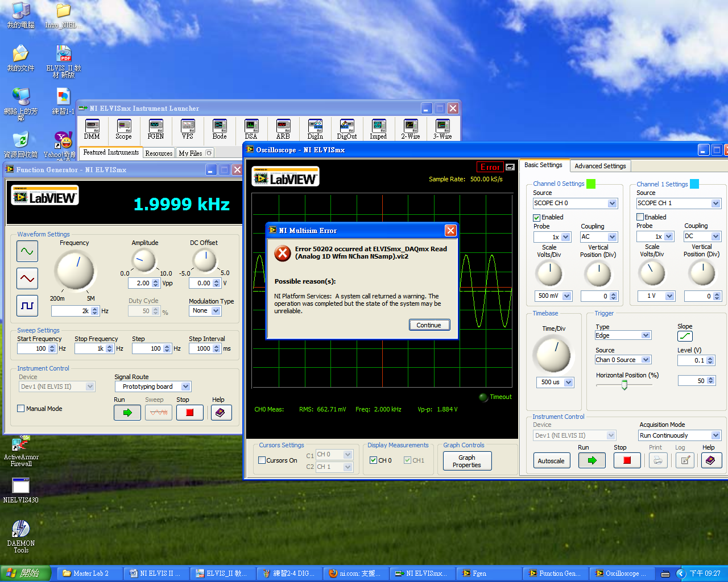Image resolution: width=728 pixels, height=582 pixels.
Task: Launch the 3-Wire analyzer
Action: click(x=442, y=130)
